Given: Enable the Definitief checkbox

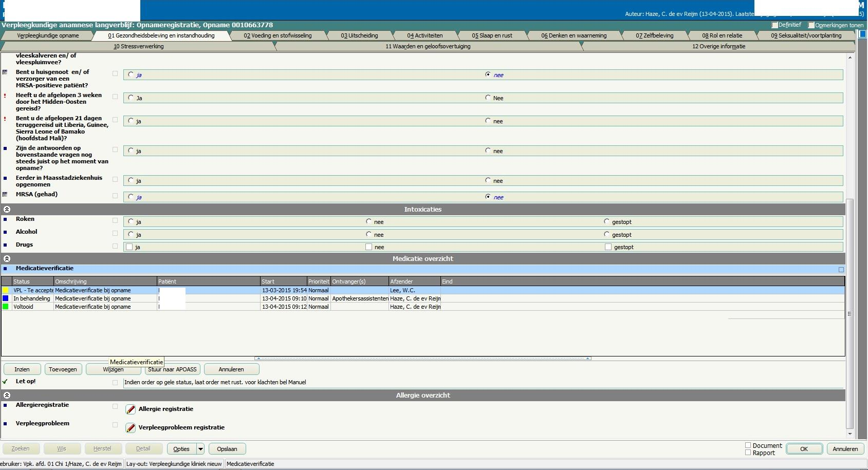Looking at the screenshot, I should [774, 25].
